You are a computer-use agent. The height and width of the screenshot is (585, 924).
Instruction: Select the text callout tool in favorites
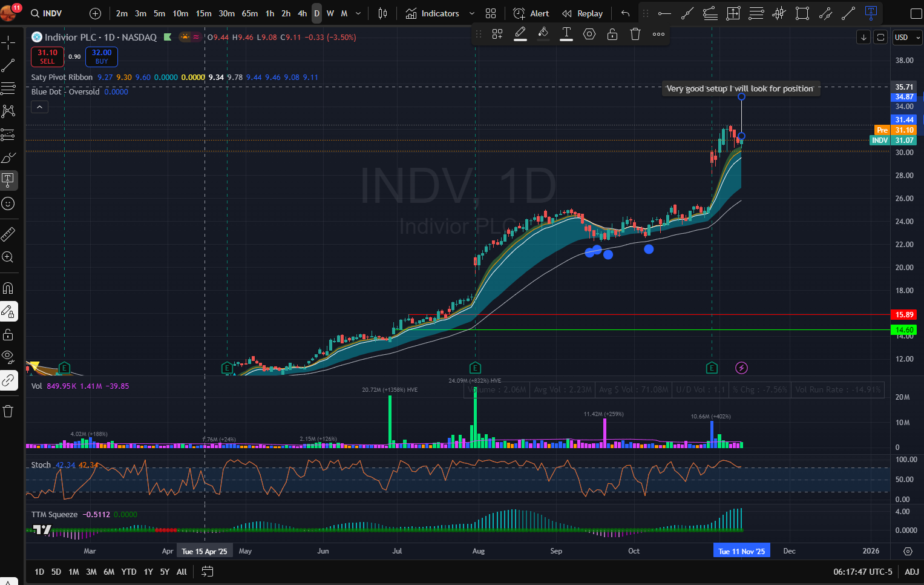click(871, 13)
